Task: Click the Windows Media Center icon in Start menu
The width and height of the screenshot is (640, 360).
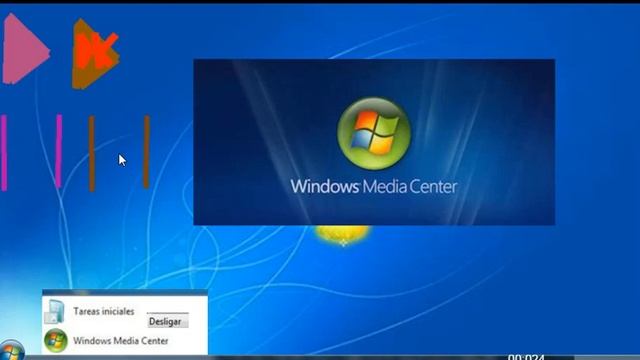Action: coord(56,341)
